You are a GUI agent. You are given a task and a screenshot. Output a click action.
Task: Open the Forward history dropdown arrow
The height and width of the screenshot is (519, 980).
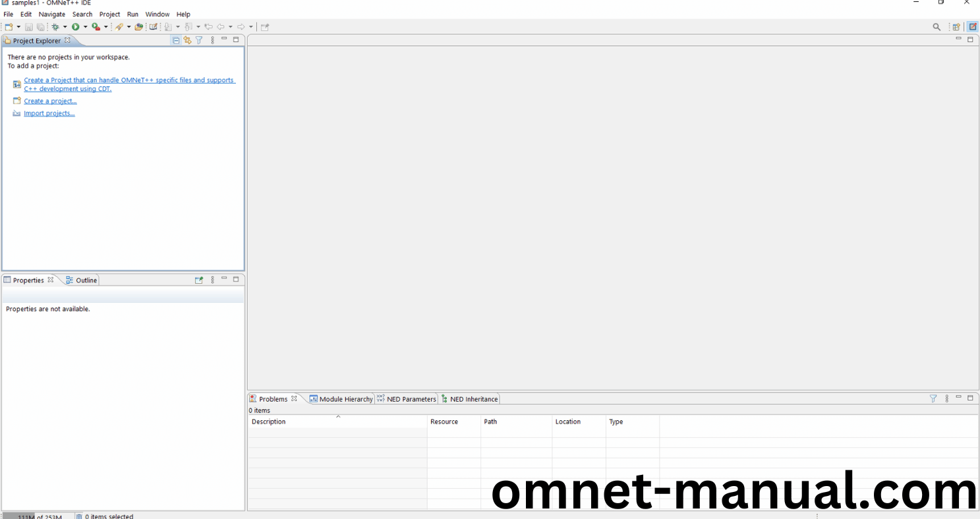[x=251, y=27]
